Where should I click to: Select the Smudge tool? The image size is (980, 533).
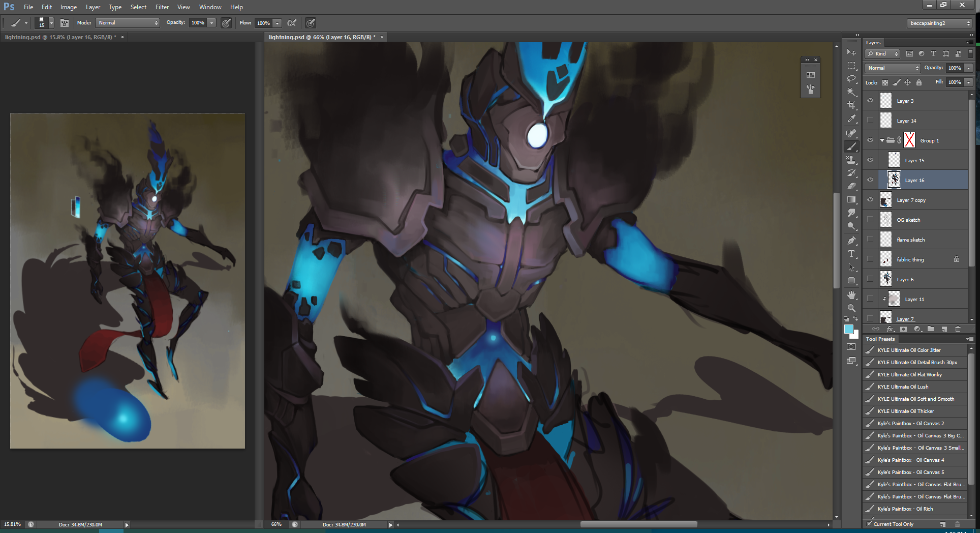tap(851, 213)
